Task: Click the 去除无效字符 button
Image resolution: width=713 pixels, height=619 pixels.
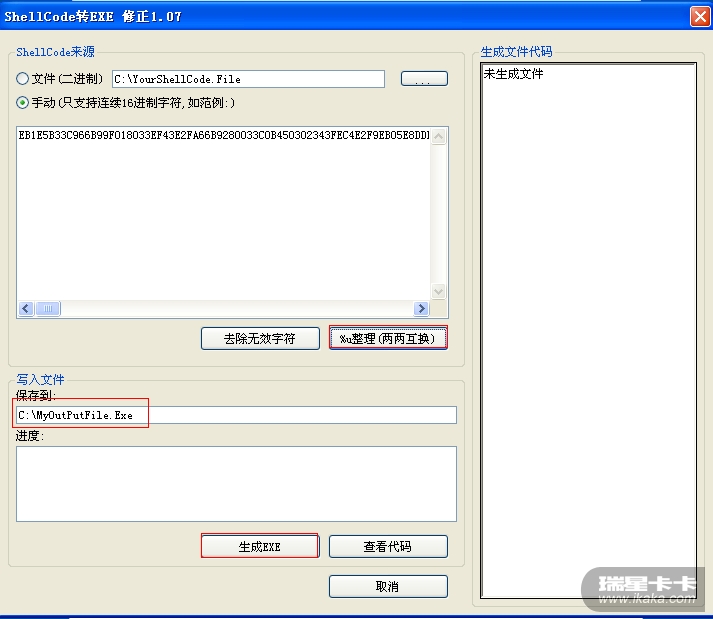Action: (260, 338)
